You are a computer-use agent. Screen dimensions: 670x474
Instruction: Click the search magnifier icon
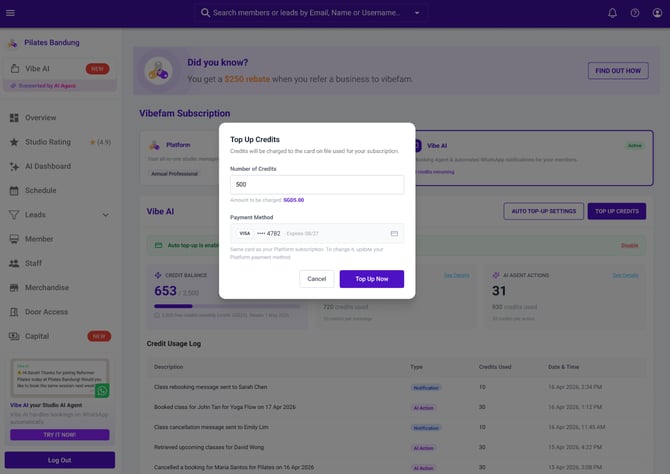pos(205,13)
